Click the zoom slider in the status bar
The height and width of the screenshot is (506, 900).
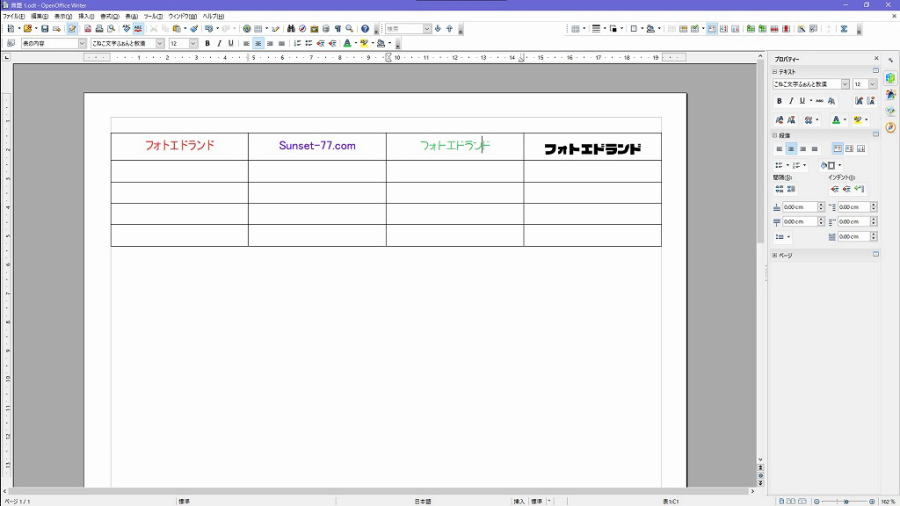coord(845,501)
